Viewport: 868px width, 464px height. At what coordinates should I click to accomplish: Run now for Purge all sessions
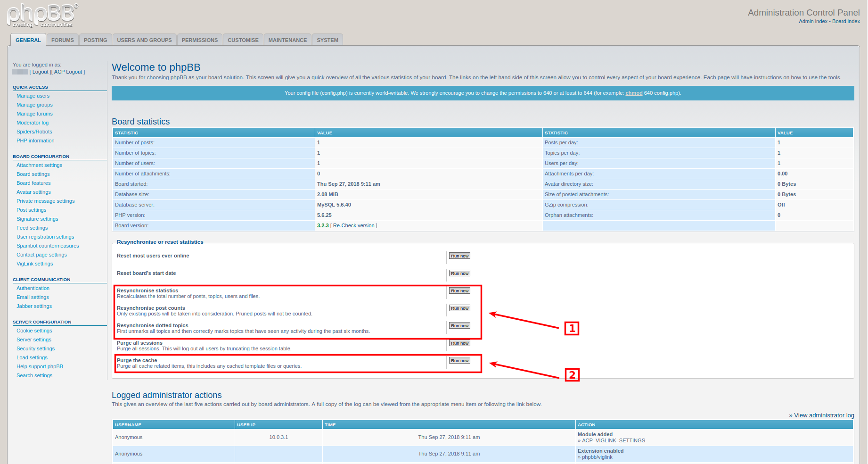pos(459,343)
